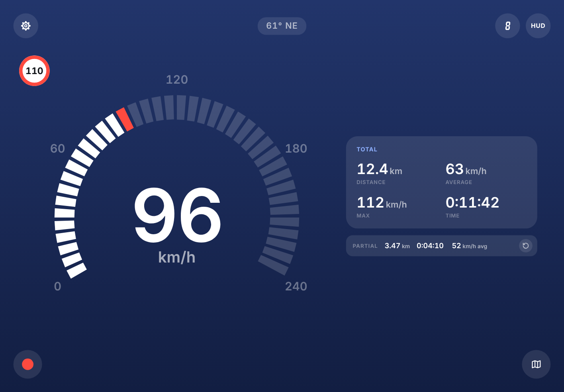Click the partial distance 3.47 km

[x=397, y=246]
